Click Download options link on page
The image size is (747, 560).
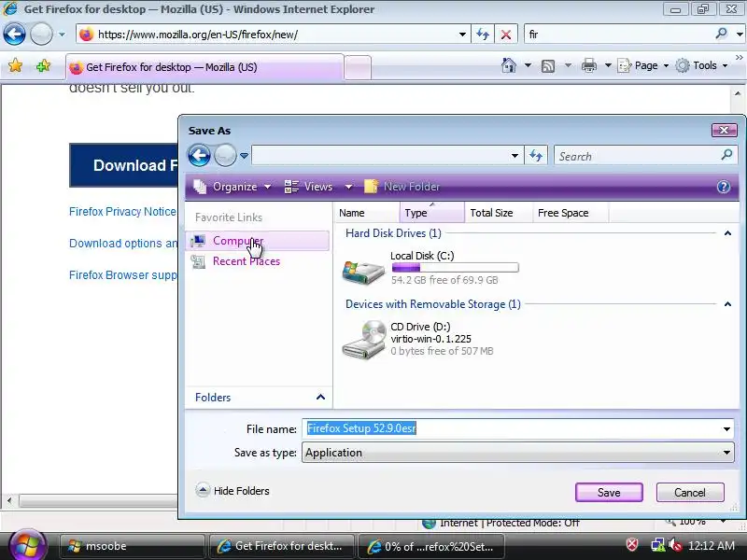click(123, 244)
